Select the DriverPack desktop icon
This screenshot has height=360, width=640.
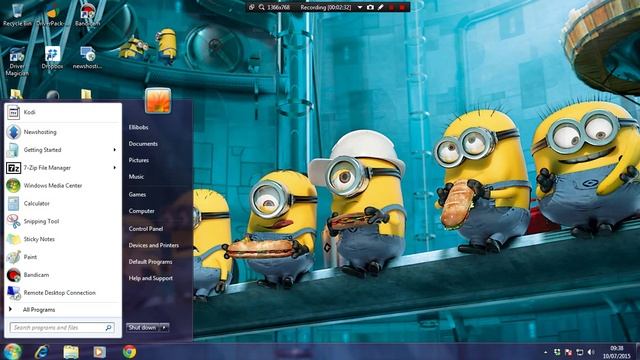tap(52, 15)
